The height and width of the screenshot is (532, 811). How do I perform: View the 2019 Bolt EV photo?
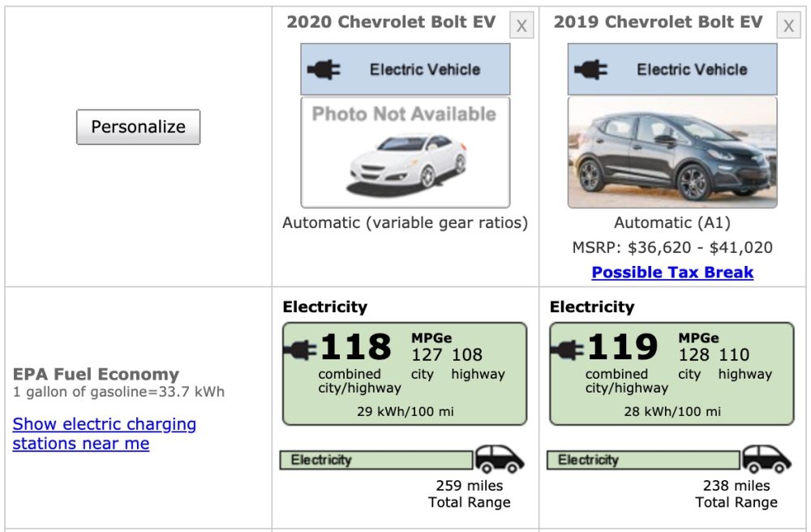[673, 152]
